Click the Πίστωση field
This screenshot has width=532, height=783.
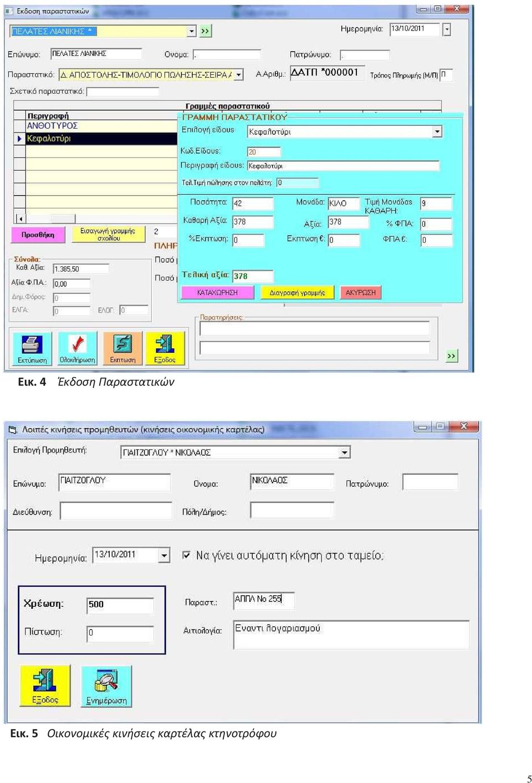(120, 633)
